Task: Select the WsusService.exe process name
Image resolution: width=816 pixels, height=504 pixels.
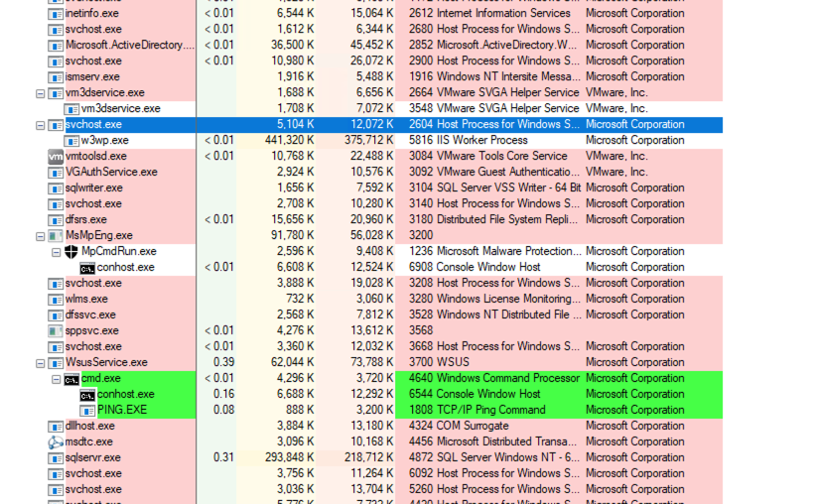Action: pyautogui.click(x=106, y=362)
